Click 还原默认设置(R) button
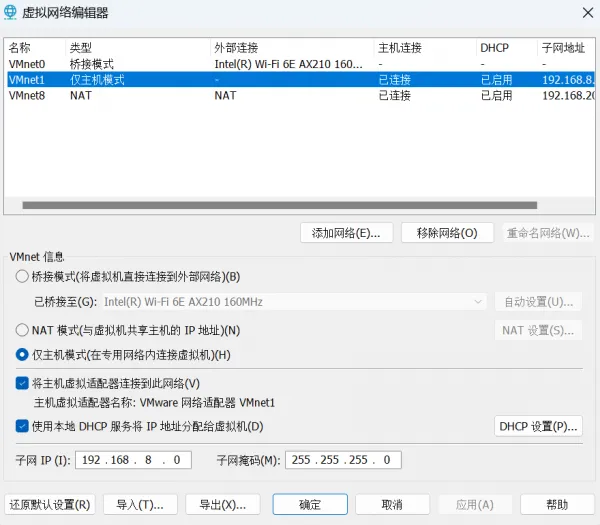600x525 pixels. point(50,504)
